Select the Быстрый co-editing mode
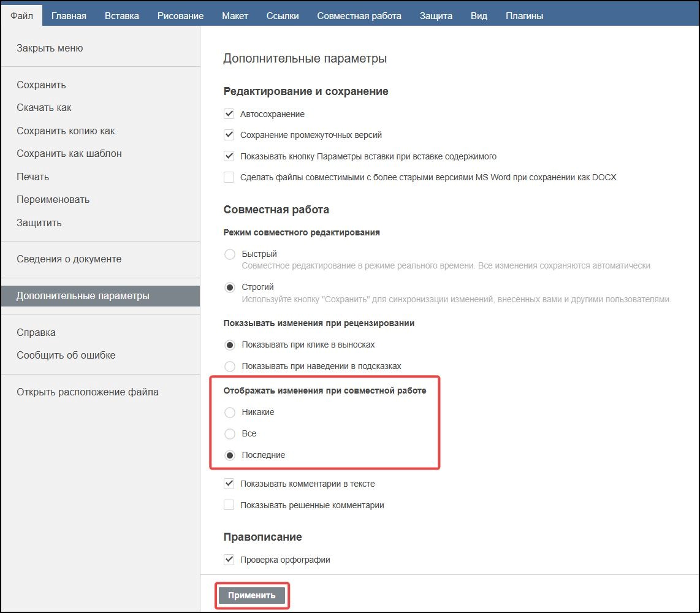This screenshot has width=700, height=613. [x=230, y=254]
